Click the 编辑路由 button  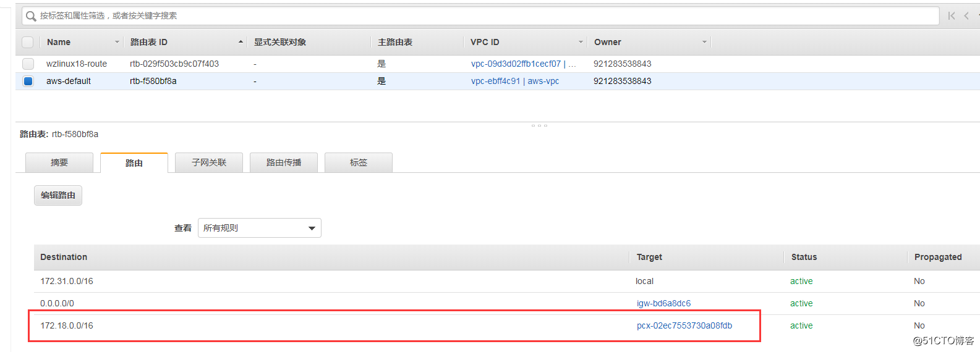tap(58, 195)
